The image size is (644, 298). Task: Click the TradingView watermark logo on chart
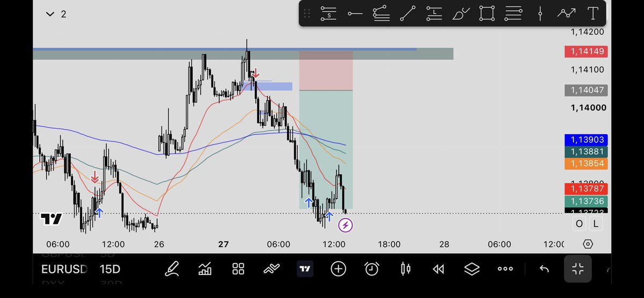(52, 219)
